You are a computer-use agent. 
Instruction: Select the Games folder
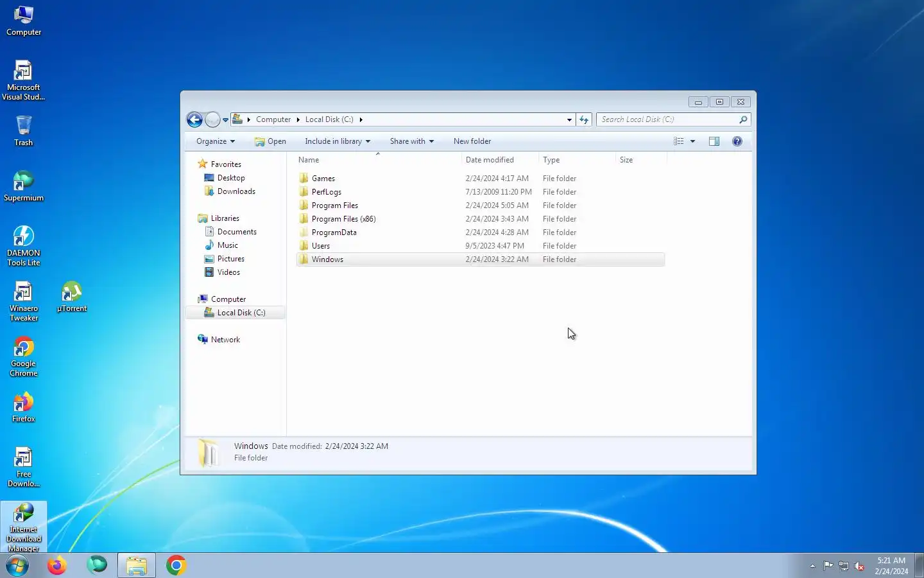481,179
